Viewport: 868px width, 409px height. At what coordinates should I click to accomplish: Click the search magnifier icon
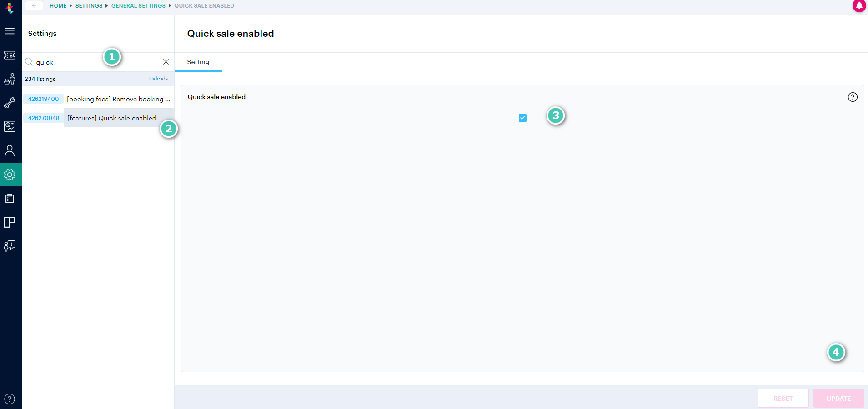(29, 62)
